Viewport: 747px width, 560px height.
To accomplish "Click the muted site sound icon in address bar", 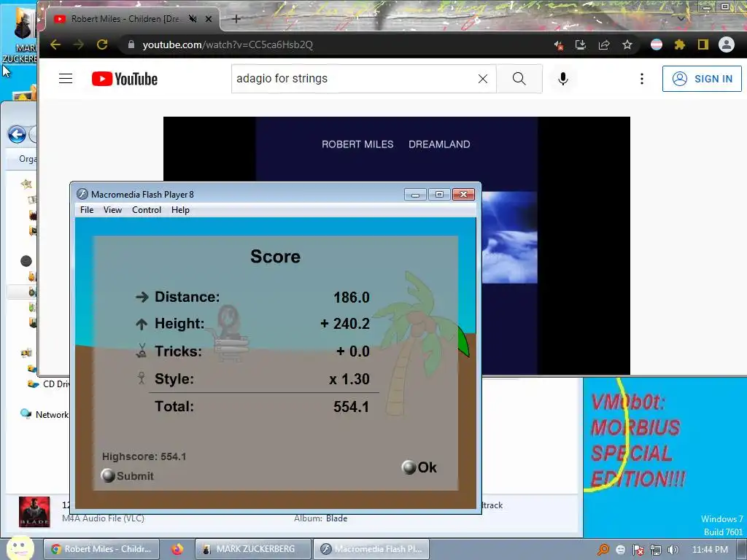I will pos(558,45).
